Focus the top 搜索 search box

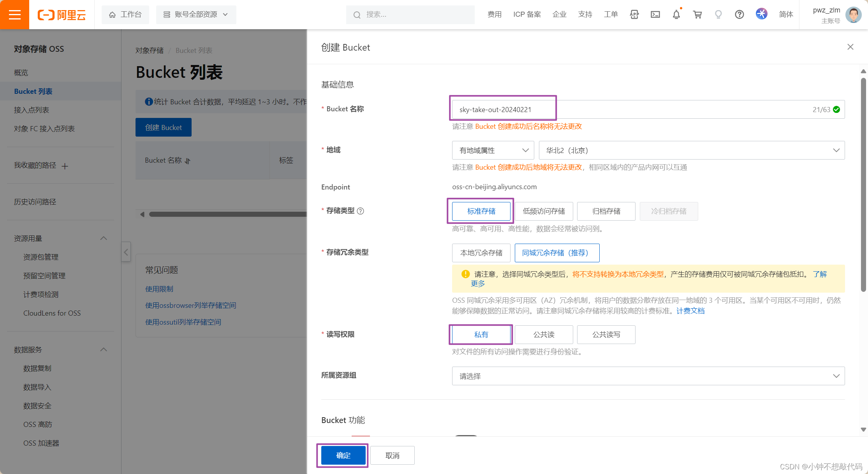point(410,15)
